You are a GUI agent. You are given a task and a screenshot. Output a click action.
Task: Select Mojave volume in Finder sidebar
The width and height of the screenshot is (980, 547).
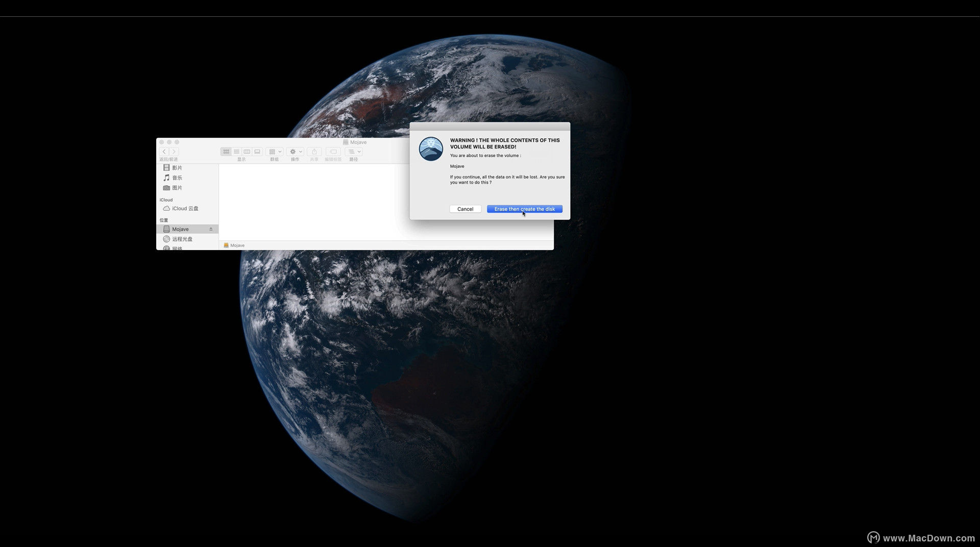pos(187,229)
